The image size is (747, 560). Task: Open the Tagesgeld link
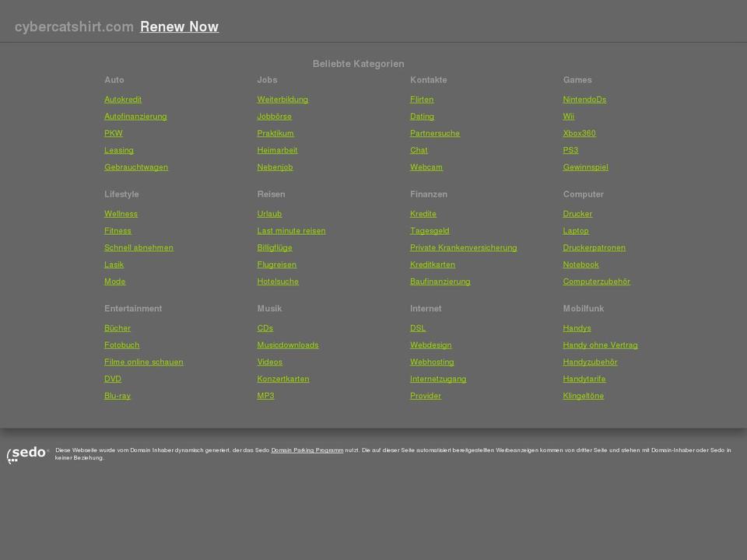pyautogui.click(x=430, y=230)
